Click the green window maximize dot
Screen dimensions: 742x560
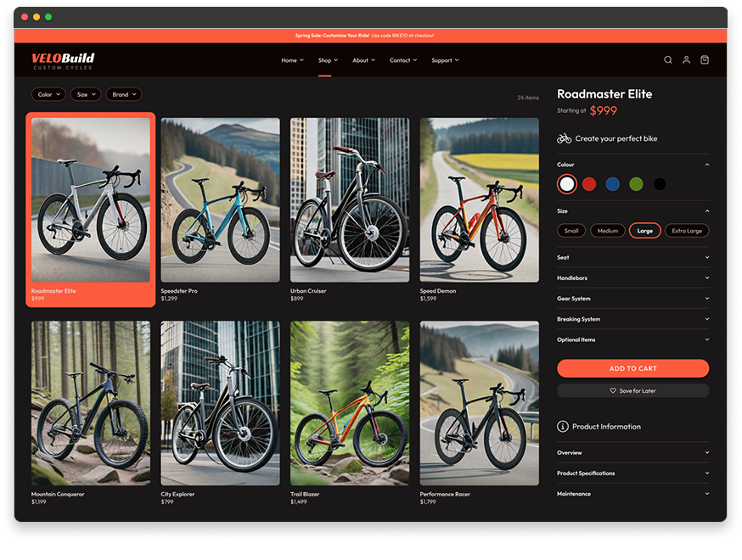pyautogui.click(x=48, y=17)
